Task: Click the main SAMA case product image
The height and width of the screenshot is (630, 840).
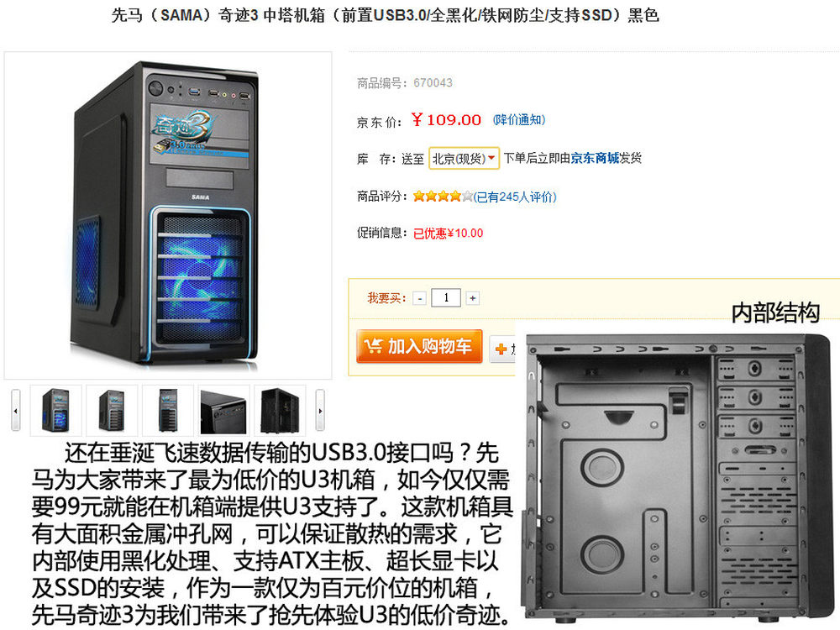Action: (168, 215)
